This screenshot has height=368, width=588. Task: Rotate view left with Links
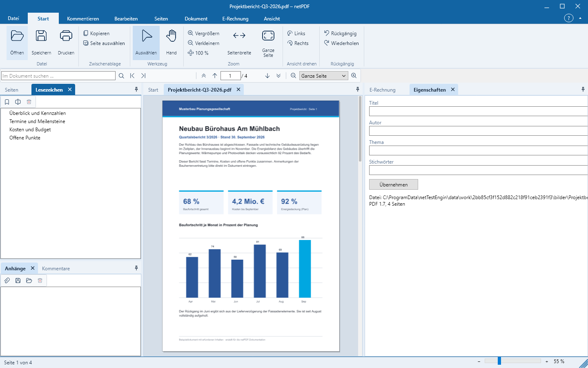tap(296, 33)
